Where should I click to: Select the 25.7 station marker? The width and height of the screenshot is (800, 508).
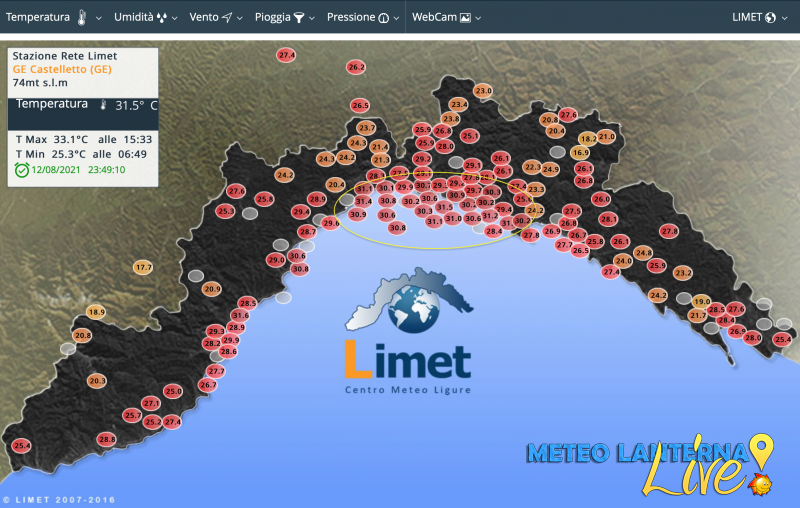133,415
